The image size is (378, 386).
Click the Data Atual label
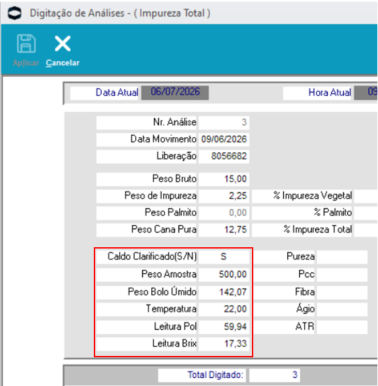point(117,93)
